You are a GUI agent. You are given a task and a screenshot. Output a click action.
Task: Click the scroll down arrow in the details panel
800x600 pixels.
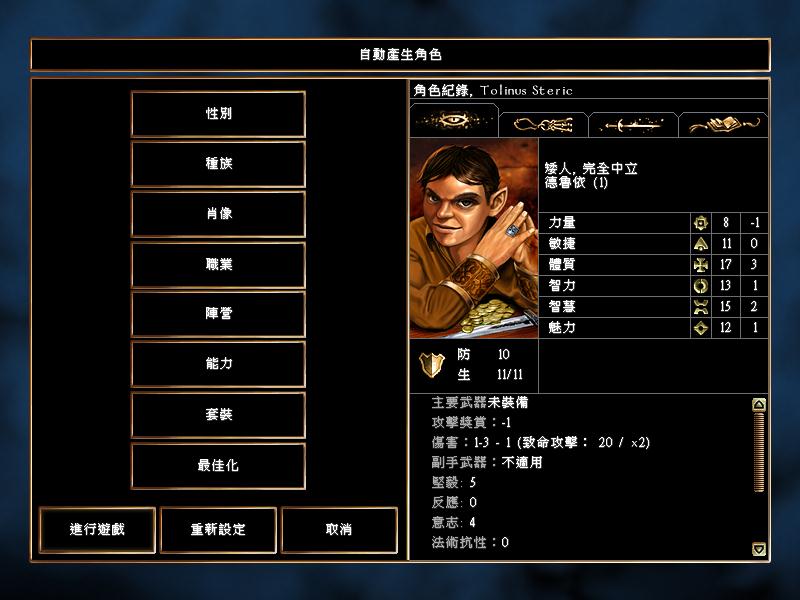(x=759, y=549)
